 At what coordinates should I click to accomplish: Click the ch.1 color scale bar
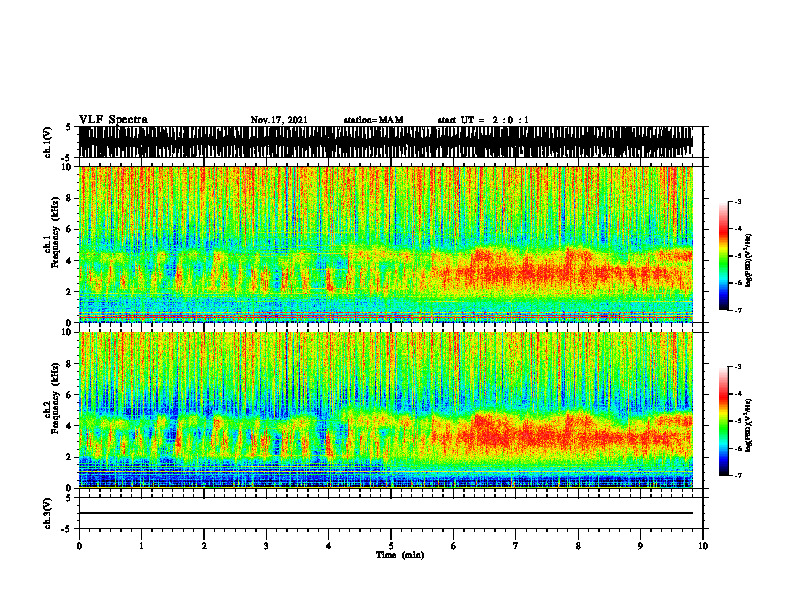723,256
